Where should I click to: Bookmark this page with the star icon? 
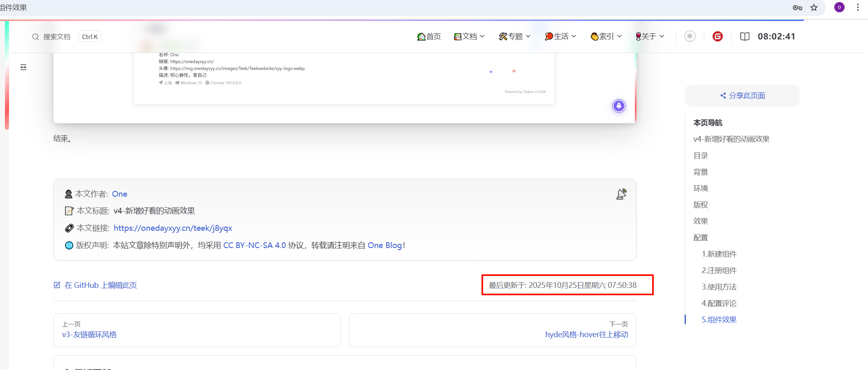[x=814, y=8]
